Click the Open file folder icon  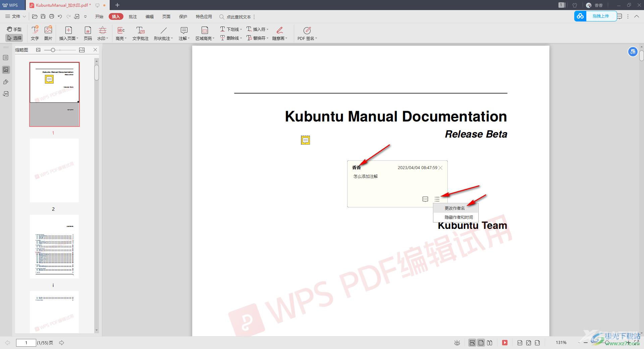coord(35,16)
